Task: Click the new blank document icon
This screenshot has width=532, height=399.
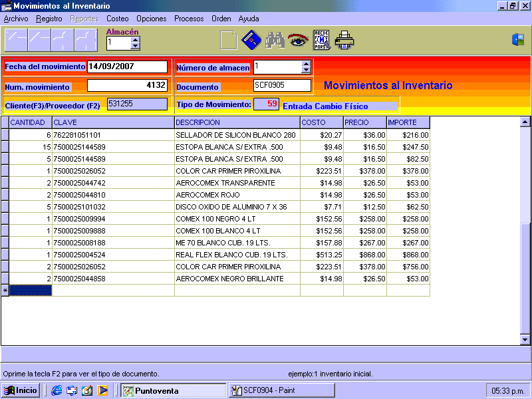Action: click(228, 41)
